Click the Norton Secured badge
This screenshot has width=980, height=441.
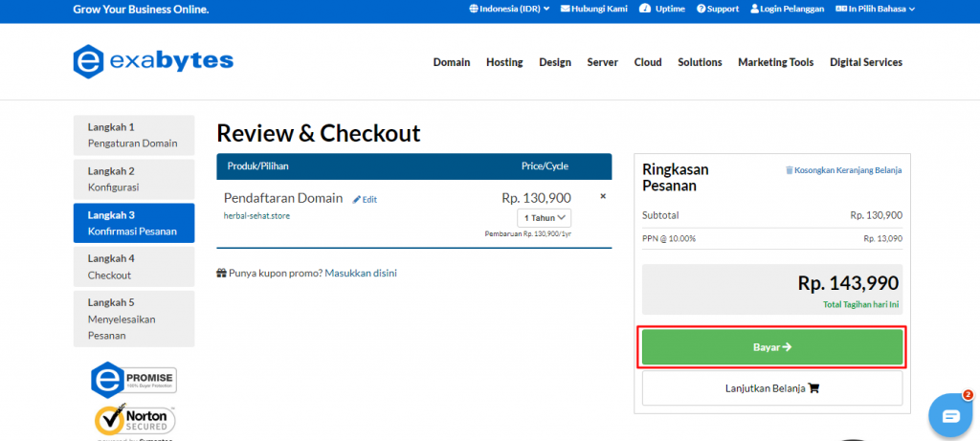135,421
